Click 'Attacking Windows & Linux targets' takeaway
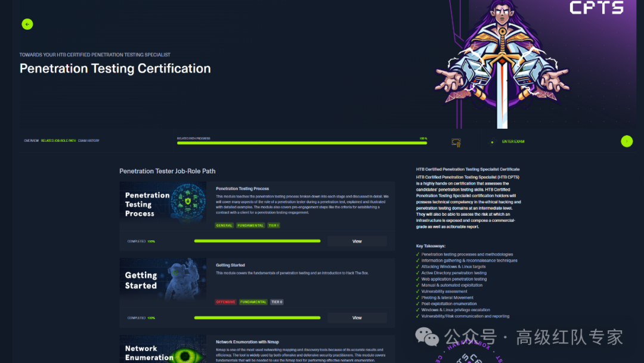Viewport: 644px width, 363px height. pos(453,267)
